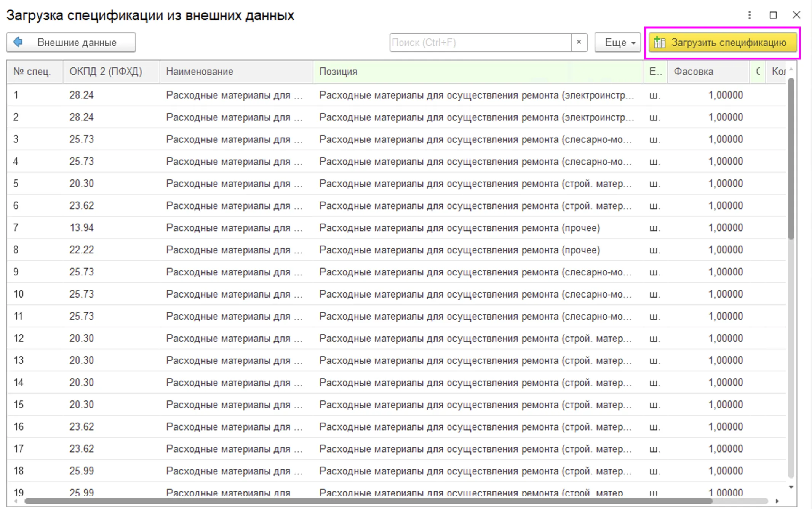Click the Наименование column header

(x=236, y=72)
